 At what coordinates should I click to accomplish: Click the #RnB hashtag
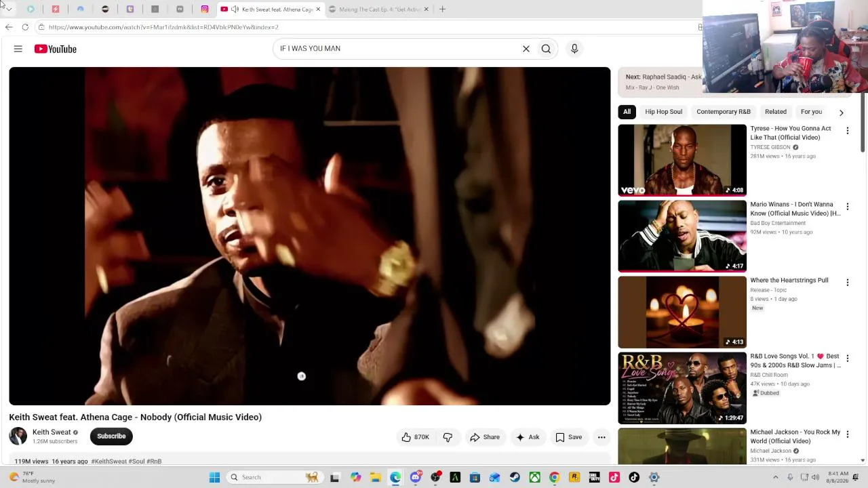pos(154,462)
